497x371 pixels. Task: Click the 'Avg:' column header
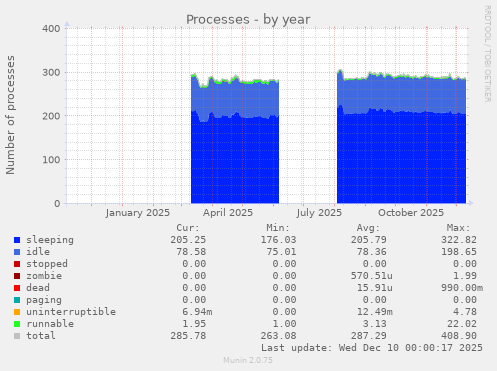coord(368,228)
